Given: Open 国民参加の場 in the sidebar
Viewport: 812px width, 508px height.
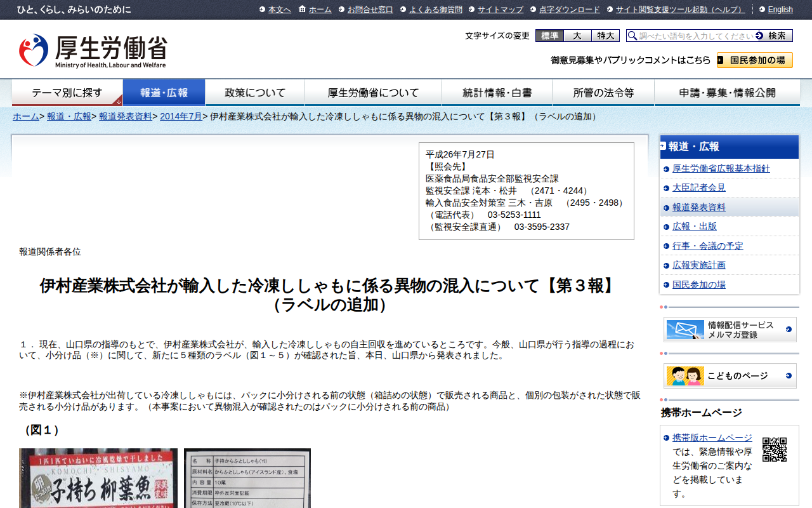Looking at the screenshot, I should pos(699,284).
